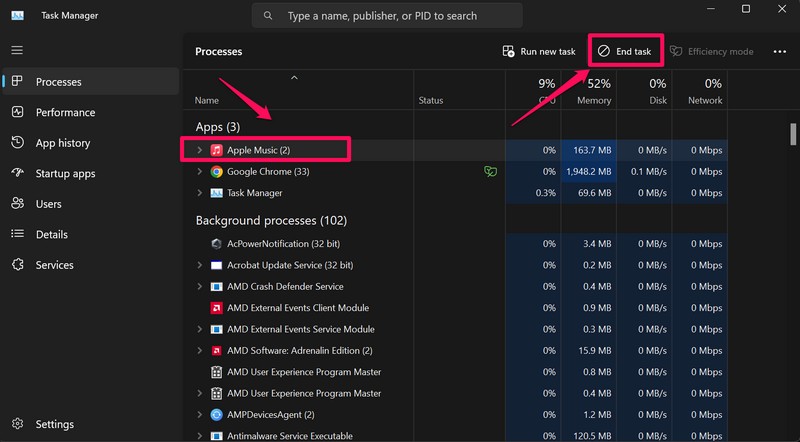
Task: Click the Google Chrome icon in the process list
Action: (217, 172)
